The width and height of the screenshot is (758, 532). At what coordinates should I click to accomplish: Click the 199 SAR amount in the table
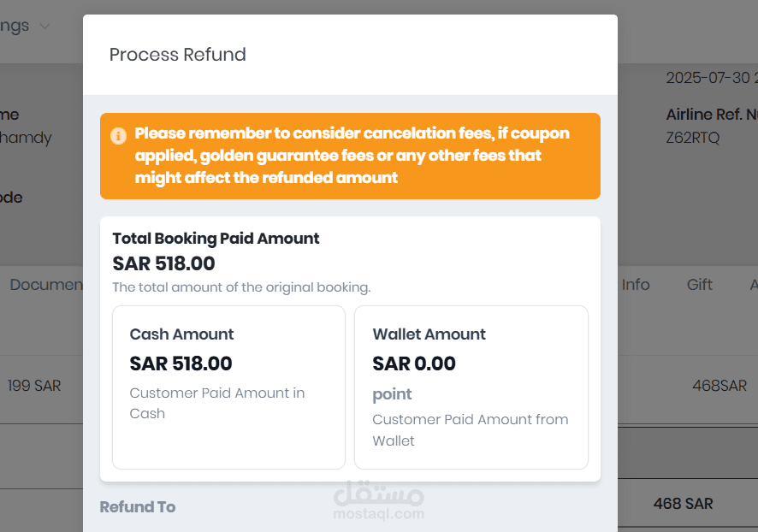coord(34,386)
